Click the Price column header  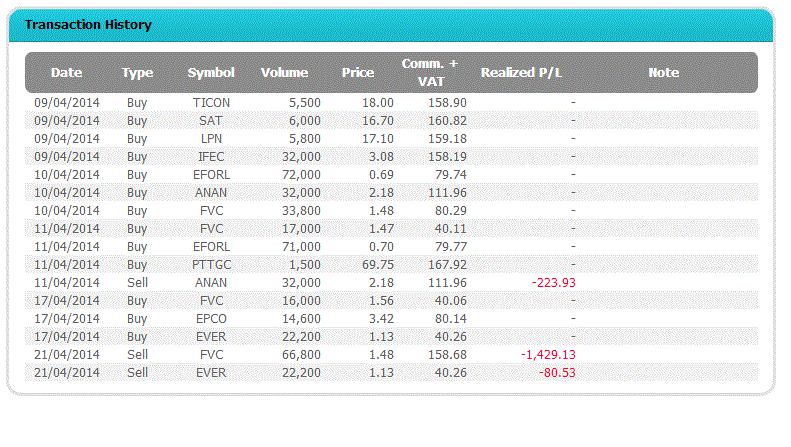pos(357,72)
